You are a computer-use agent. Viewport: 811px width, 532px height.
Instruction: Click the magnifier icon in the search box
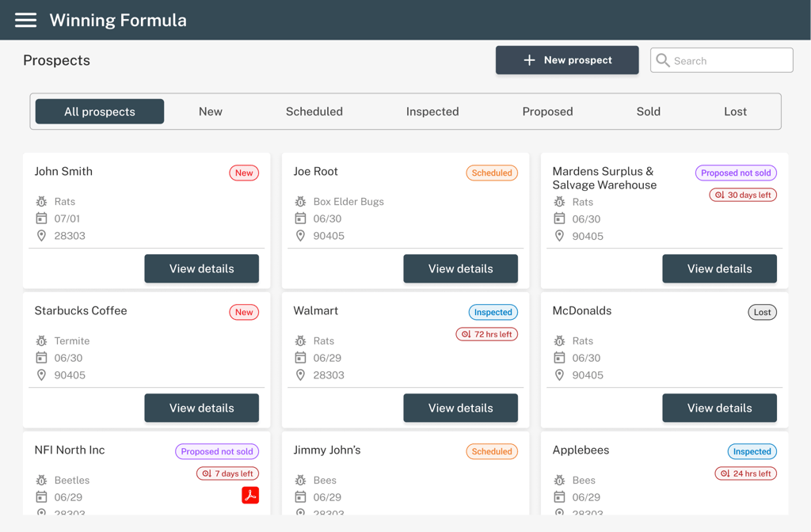click(663, 60)
